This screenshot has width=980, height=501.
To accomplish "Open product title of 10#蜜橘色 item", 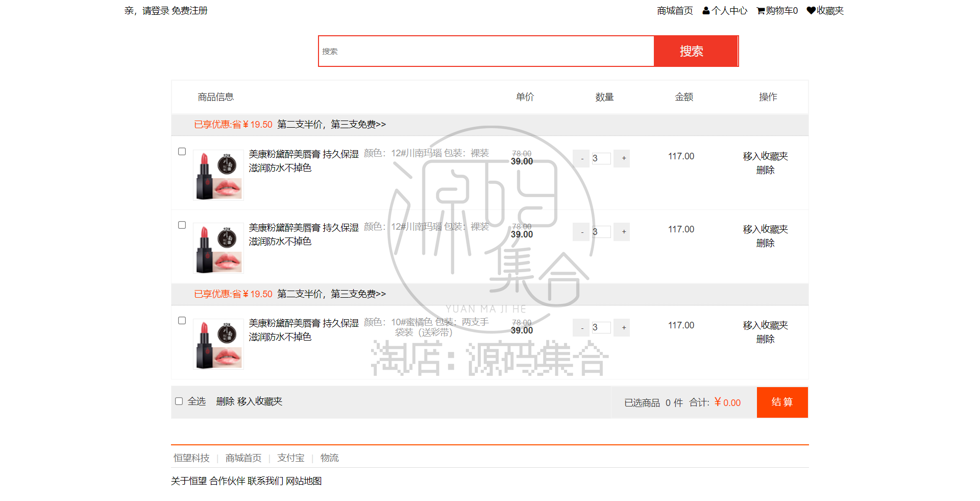I will 304,330.
